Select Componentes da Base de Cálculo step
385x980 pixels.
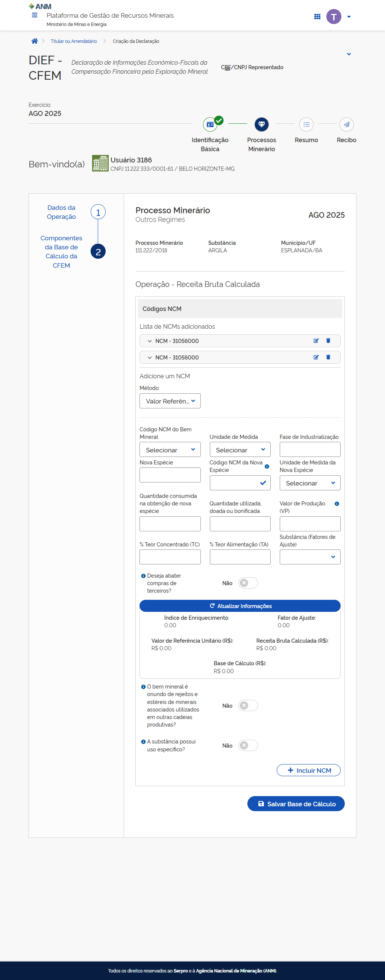tap(61, 252)
